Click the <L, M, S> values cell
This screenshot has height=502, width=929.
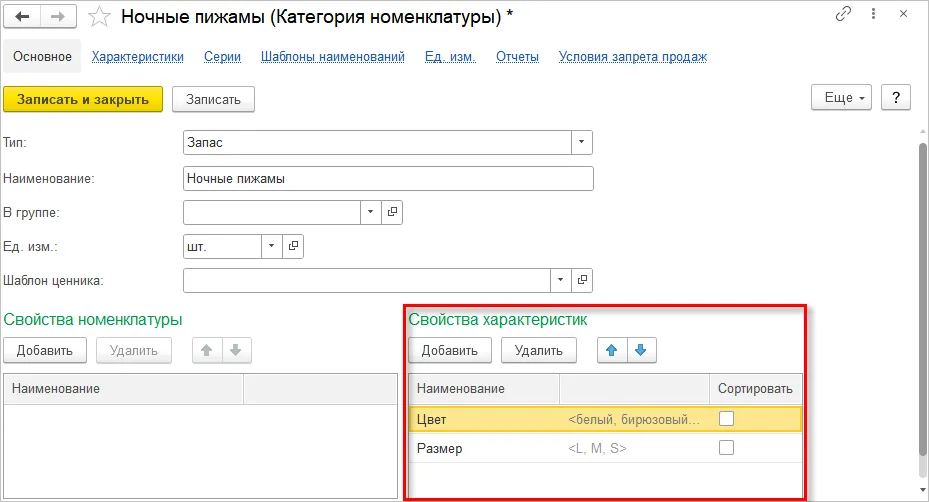click(x=634, y=448)
